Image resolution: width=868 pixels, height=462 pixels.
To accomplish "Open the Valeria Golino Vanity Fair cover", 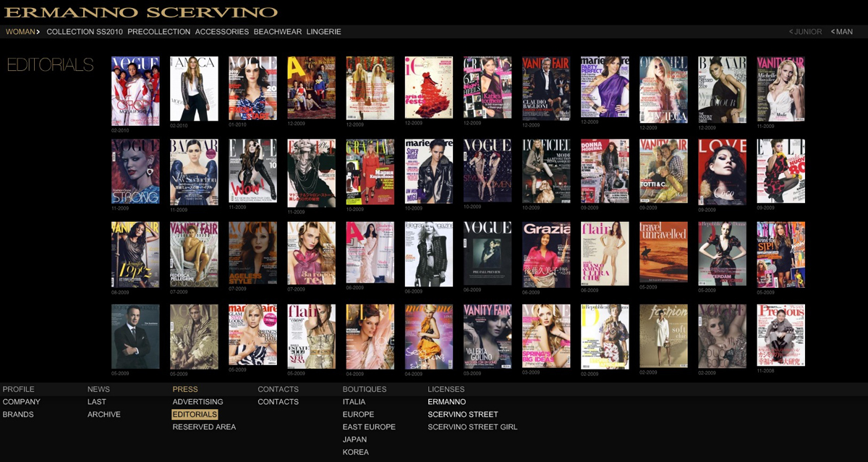I will (x=488, y=336).
